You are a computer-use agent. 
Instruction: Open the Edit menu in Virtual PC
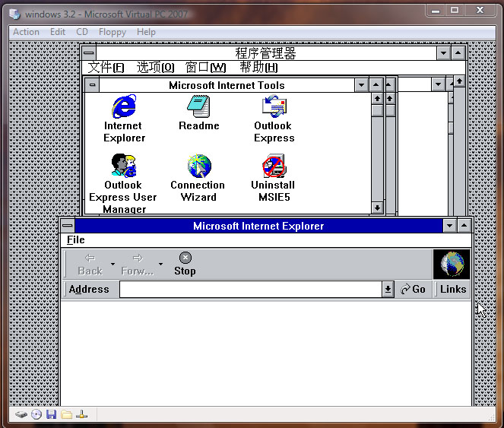click(x=58, y=32)
